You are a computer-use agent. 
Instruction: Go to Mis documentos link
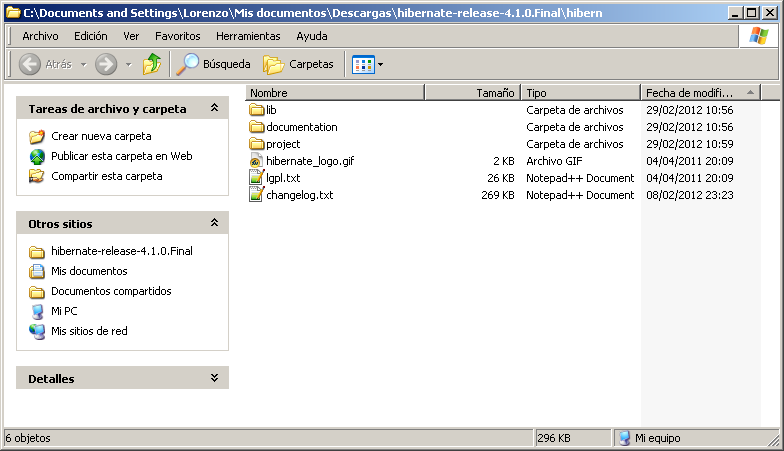[89, 271]
